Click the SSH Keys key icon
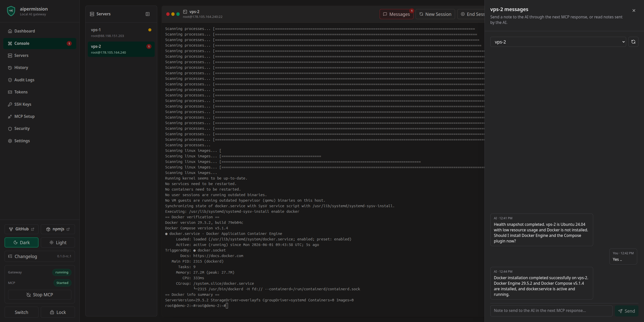Viewport: 644px width, 322px height. (x=10, y=104)
